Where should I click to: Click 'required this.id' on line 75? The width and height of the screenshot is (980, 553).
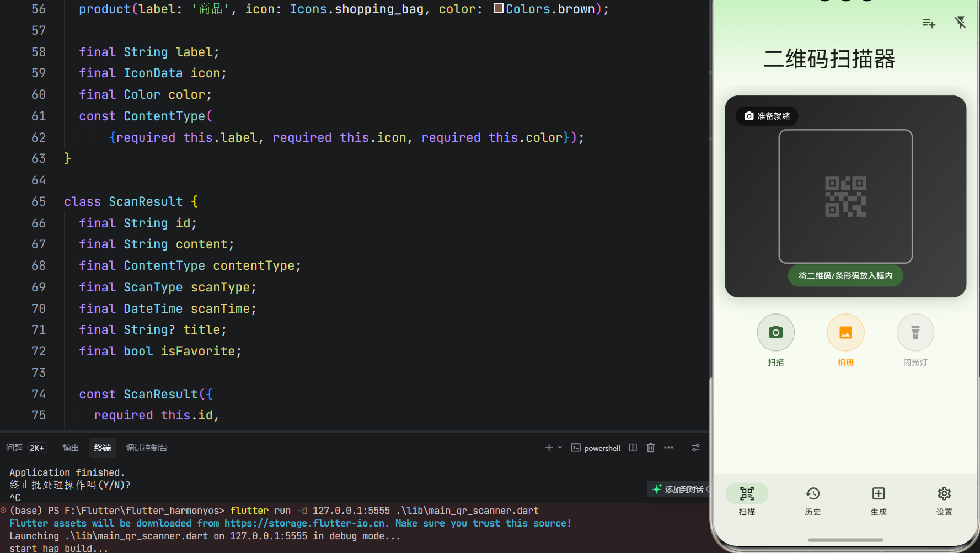[x=153, y=415]
